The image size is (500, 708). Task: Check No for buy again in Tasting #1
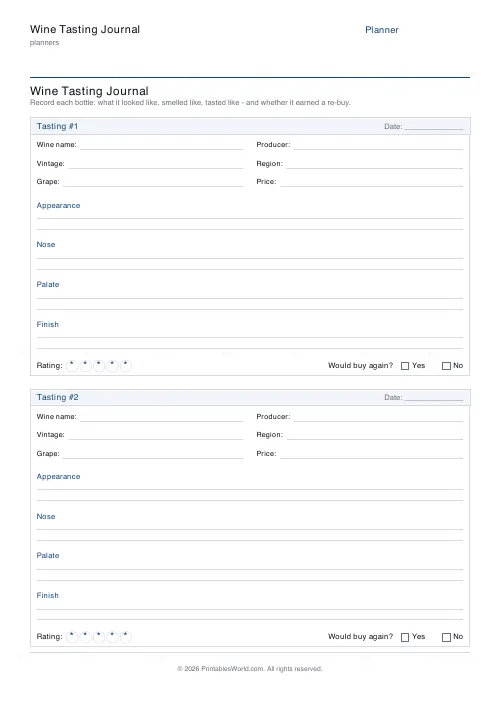[446, 366]
